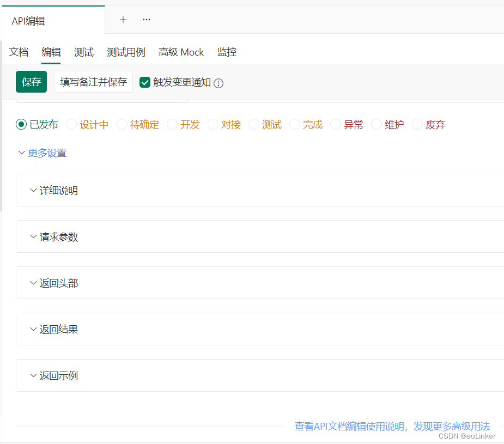
Task: Select the 完成 status radio
Action: point(294,124)
